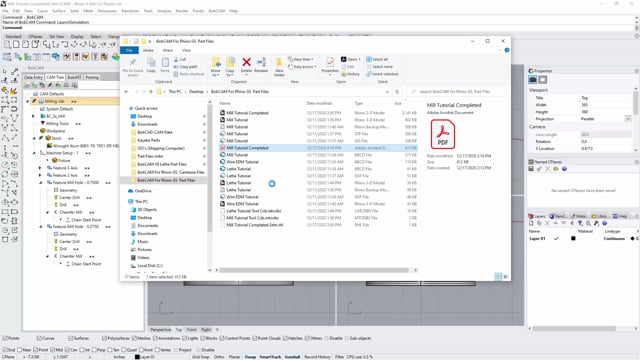Toggle Gumball in status bar
640x360 pixels.
click(x=292, y=357)
